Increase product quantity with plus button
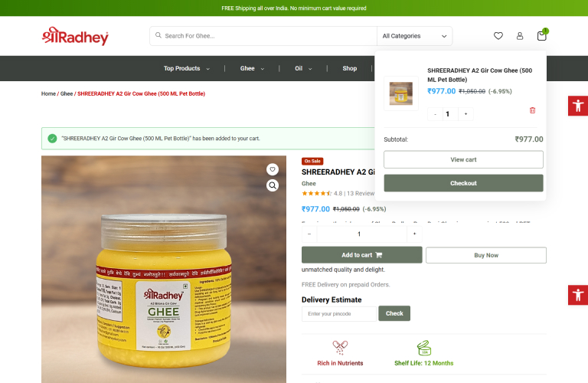The height and width of the screenshot is (383, 588). (414, 234)
